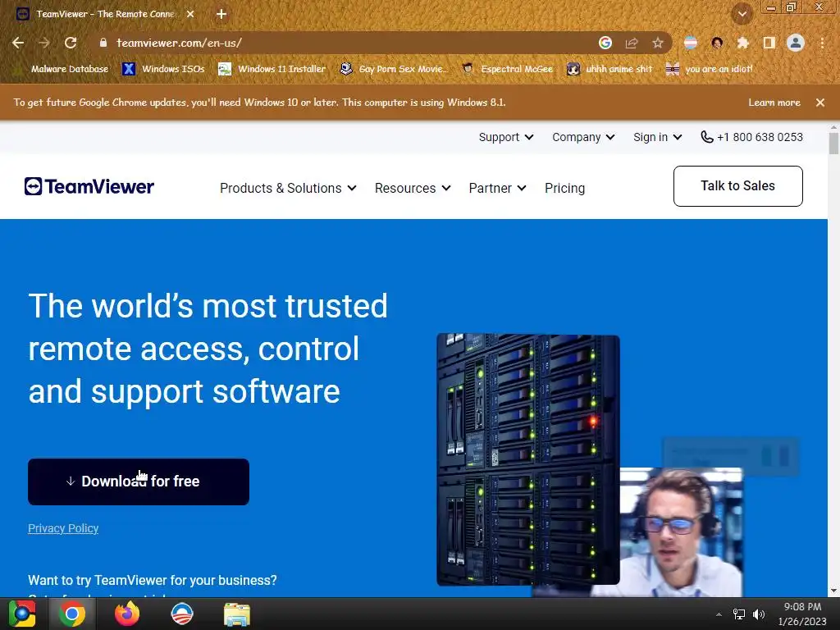840x630 pixels.
Task: Click the scrollbar down arrow
Action: pyautogui.click(x=833, y=591)
